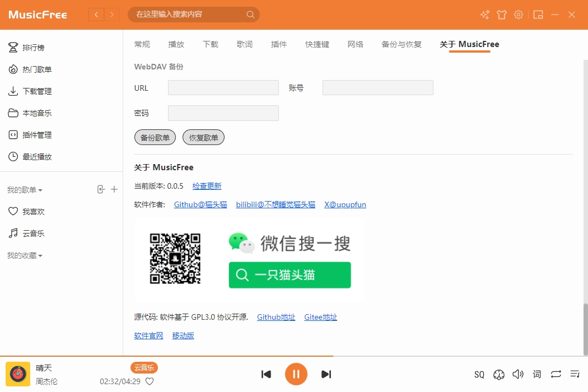Click the 备份歌单 button
The width and height of the screenshot is (588, 392).
[x=155, y=138]
